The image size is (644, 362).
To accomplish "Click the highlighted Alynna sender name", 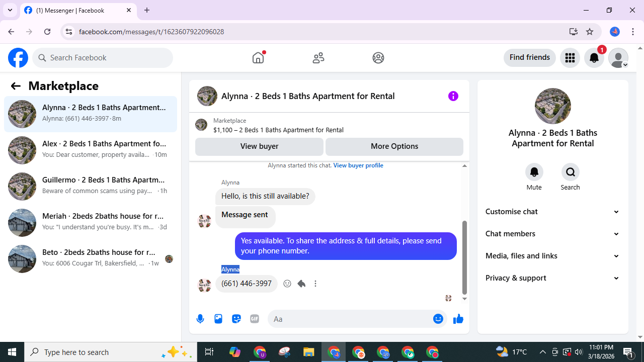I will [x=230, y=269].
